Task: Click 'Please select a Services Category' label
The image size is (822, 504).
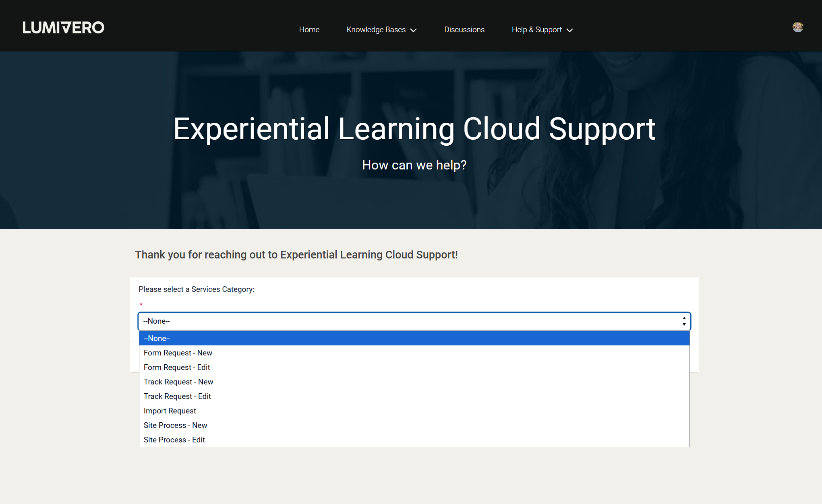Action: tap(197, 289)
